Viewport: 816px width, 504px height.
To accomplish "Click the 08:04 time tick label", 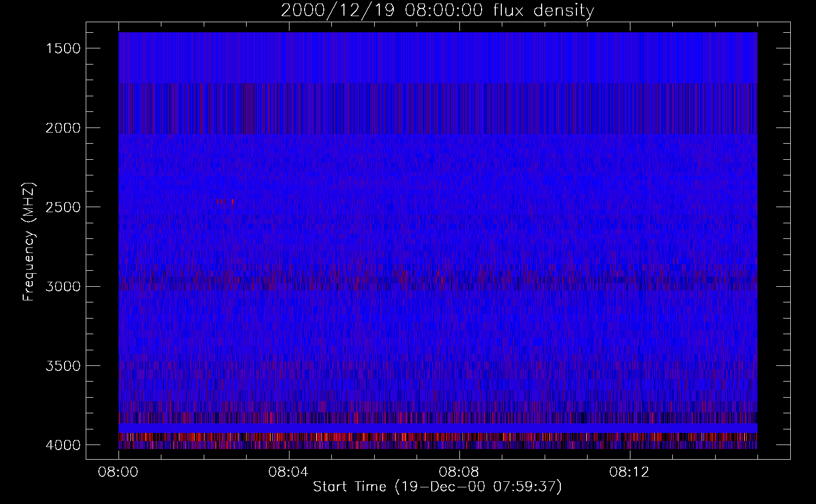I will 288,472.
